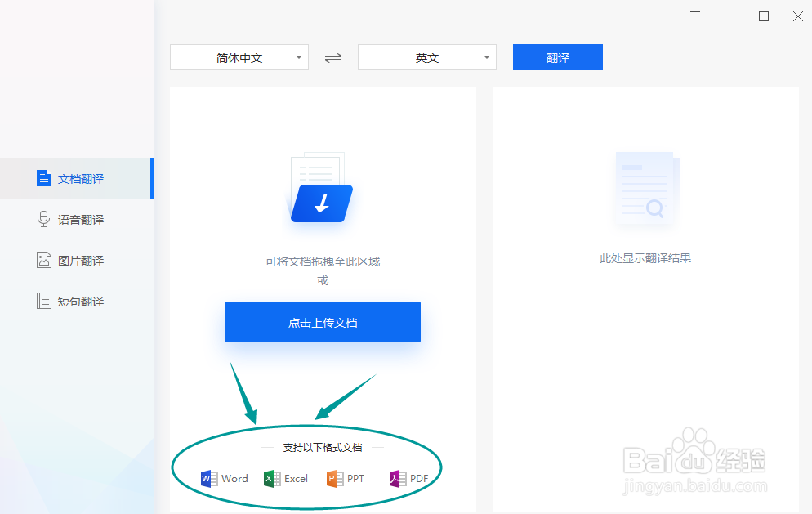Click the text-list icon beside 短句翻译
Image resolution: width=812 pixels, height=514 pixels.
point(44,301)
